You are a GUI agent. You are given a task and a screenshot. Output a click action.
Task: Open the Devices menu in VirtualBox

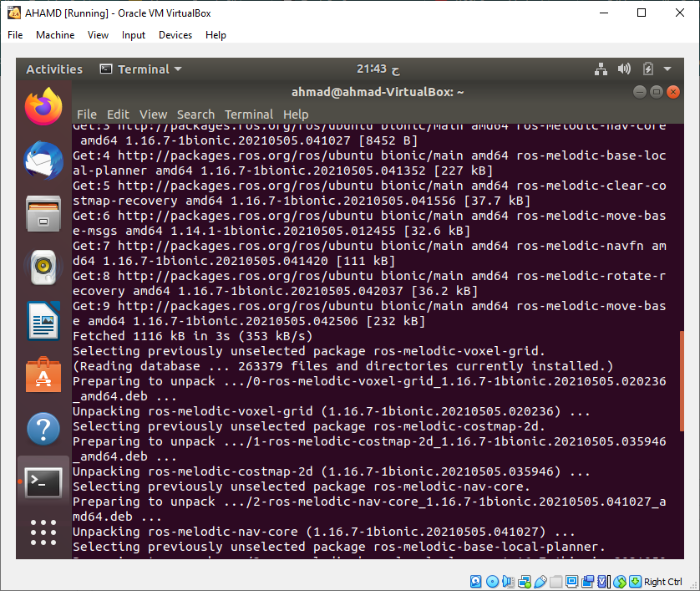point(175,35)
